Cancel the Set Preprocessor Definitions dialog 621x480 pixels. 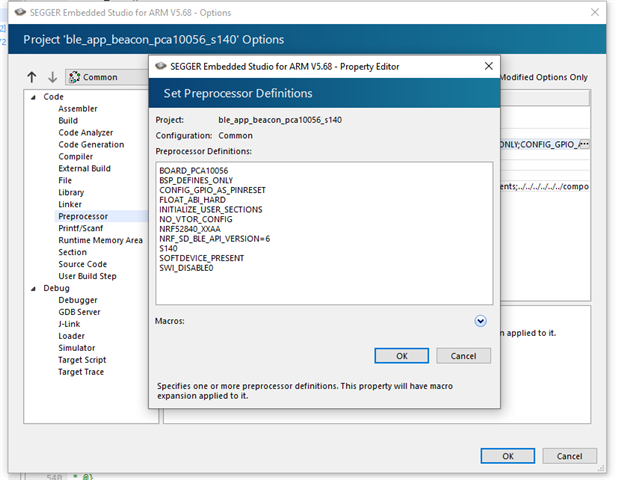tap(463, 356)
